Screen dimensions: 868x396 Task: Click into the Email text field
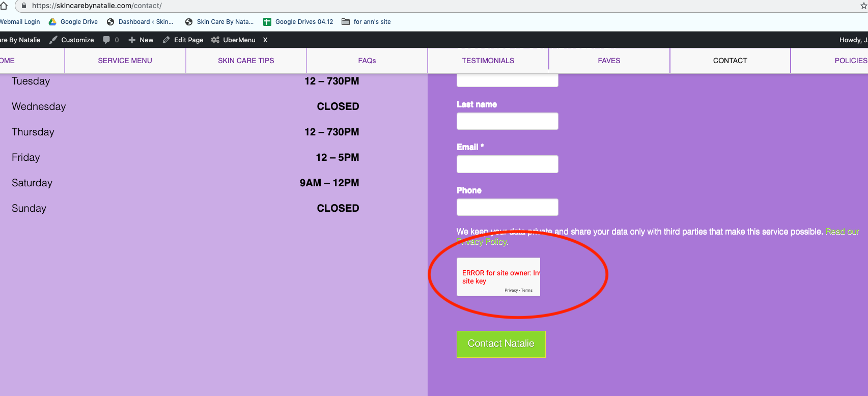(x=508, y=164)
